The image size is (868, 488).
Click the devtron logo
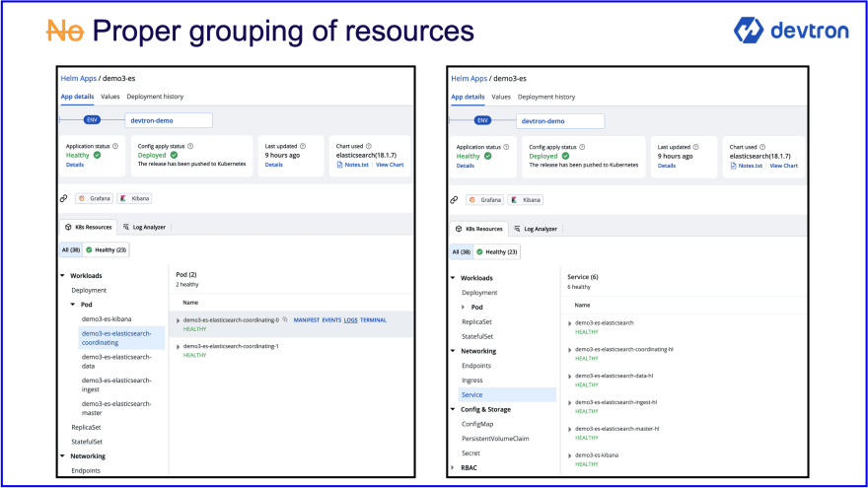pyautogui.click(x=791, y=30)
